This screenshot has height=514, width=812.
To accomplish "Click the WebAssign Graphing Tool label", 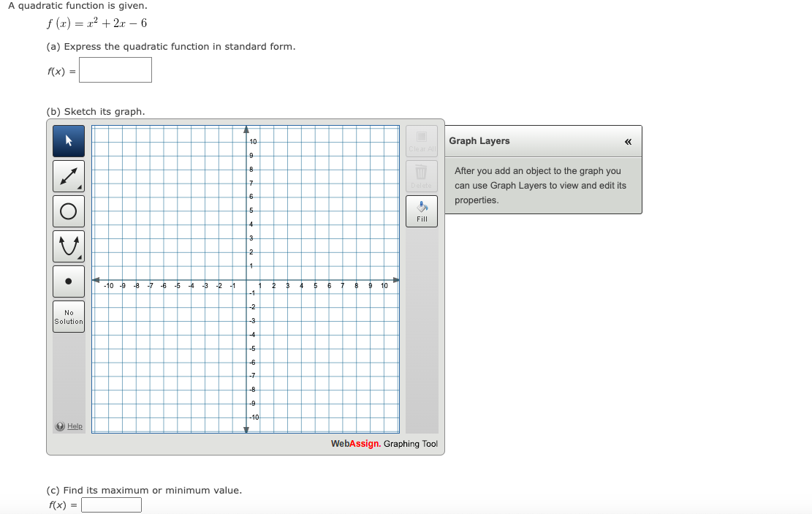I will pyautogui.click(x=384, y=444).
